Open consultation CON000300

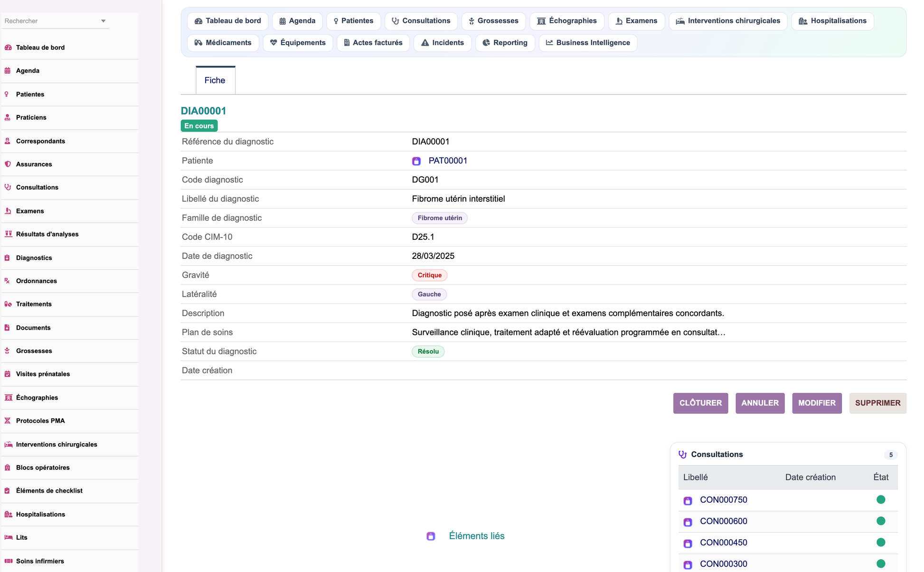[x=723, y=564]
